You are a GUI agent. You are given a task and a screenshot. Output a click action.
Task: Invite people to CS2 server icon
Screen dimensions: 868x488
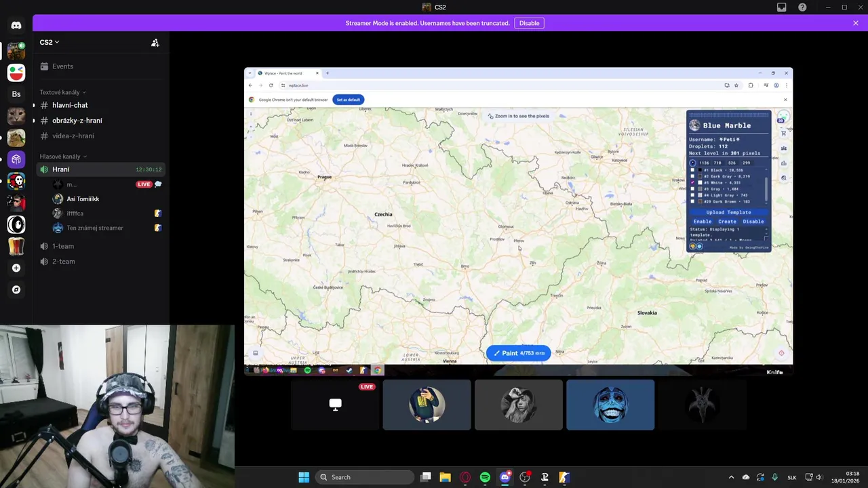(x=155, y=42)
